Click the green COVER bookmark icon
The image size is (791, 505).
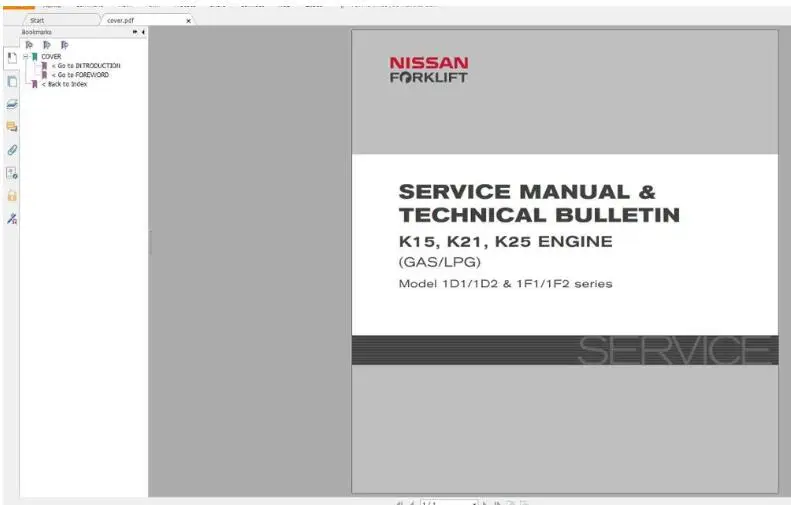(34, 57)
